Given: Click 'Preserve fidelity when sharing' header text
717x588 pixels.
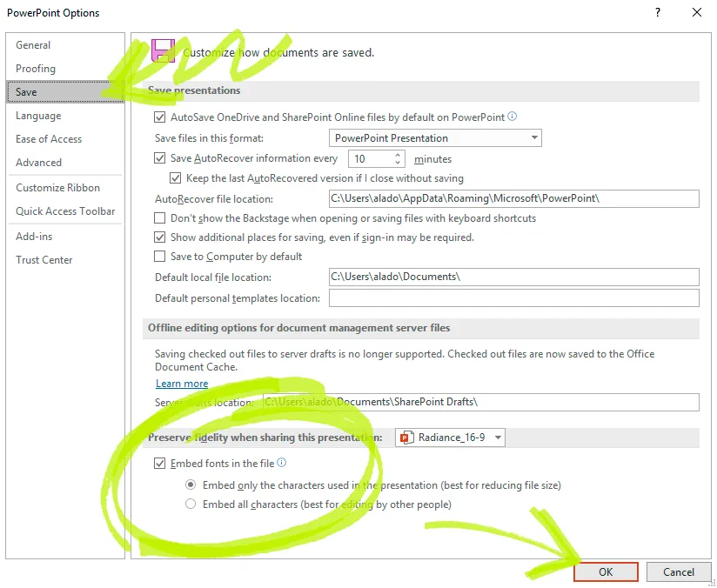Looking at the screenshot, I should pyautogui.click(x=265, y=438).
